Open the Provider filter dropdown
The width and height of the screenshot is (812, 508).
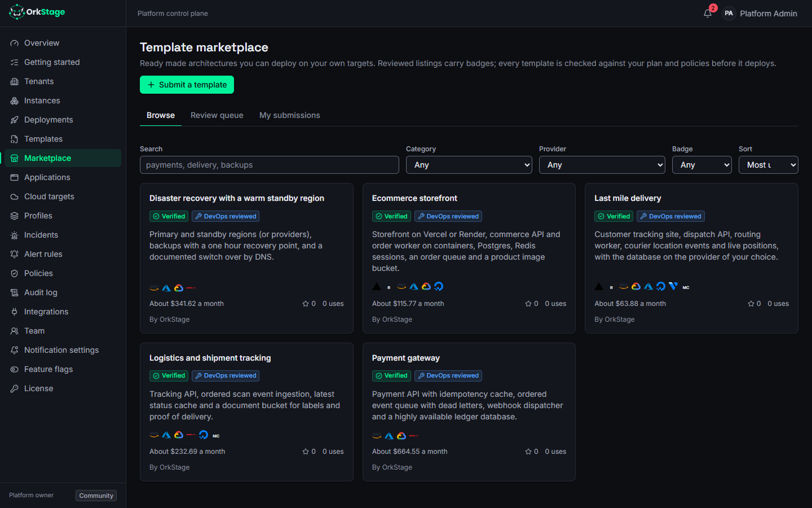[x=602, y=165]
